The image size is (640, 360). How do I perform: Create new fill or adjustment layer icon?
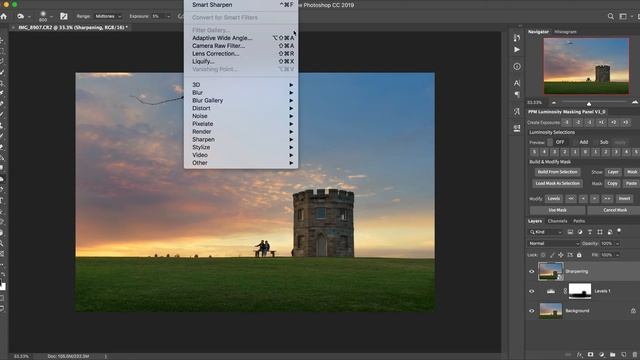(601, 355)
